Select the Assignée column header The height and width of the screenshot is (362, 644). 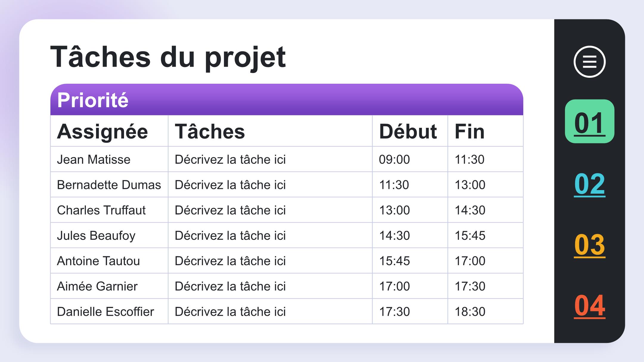pyautogui.click(x=109, y=131)
